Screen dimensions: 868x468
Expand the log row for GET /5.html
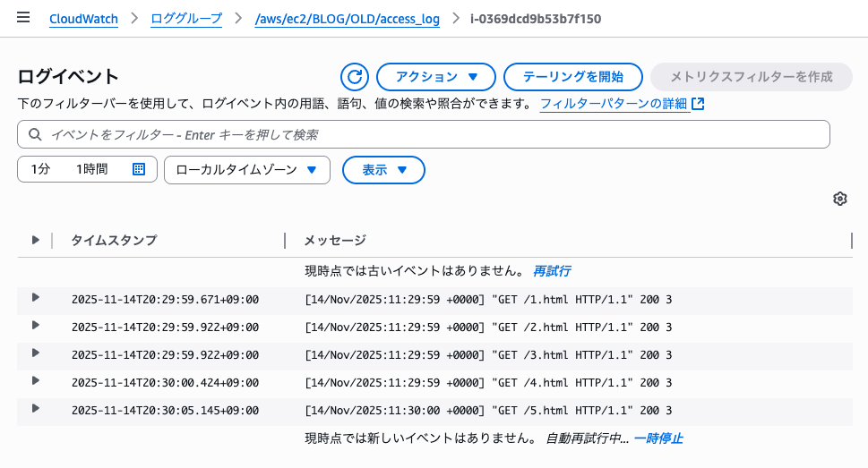coord(36,409)
